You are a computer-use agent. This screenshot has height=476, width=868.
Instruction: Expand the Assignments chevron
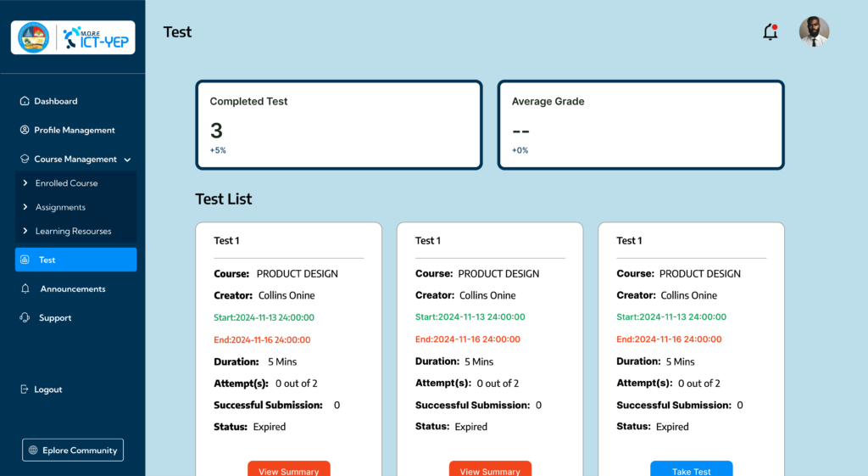tap(25, 207)
